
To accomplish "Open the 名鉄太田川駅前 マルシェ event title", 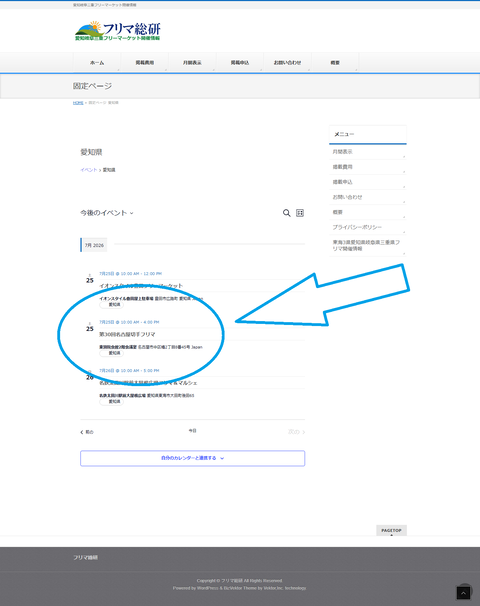I will point(148,383).
